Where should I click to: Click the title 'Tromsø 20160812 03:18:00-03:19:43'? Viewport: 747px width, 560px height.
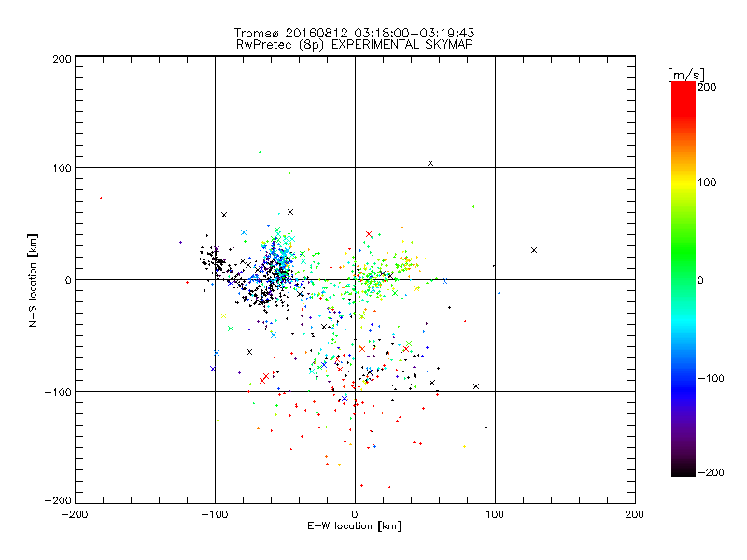[354, 33]
